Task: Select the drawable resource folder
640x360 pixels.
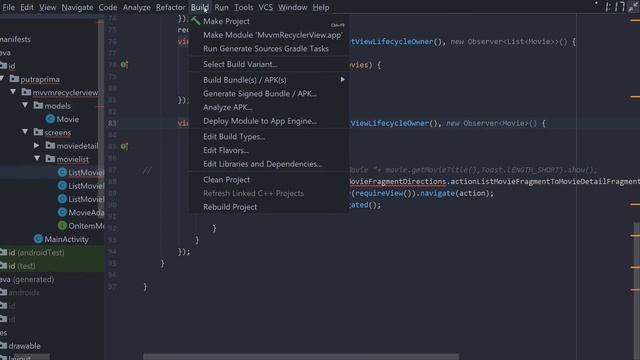Action: (24, 346)
